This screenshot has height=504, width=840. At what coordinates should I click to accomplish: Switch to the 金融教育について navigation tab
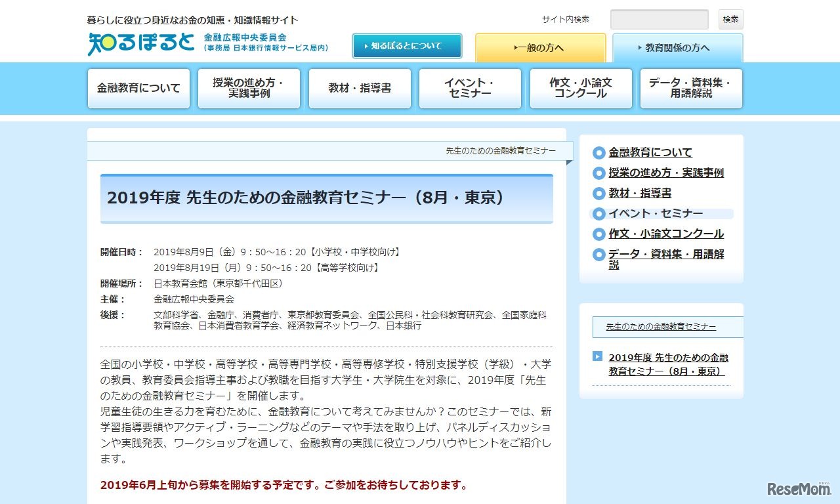coord(138,87)
